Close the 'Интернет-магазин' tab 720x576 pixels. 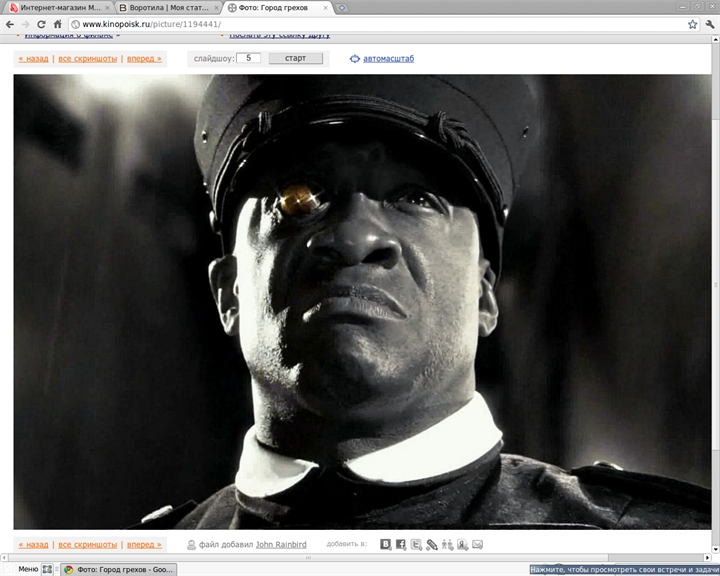[x=107, y=8]
